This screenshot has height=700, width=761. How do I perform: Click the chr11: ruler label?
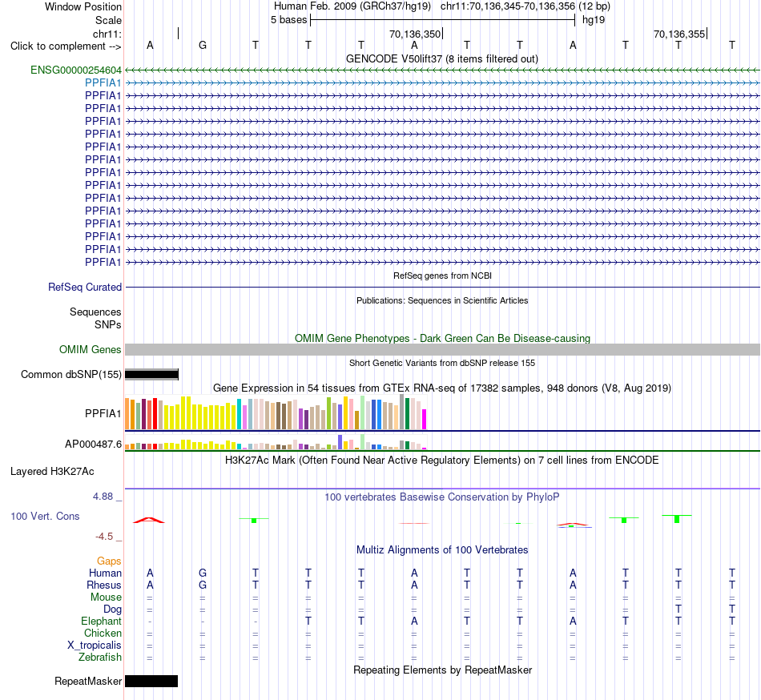[107, 34]
